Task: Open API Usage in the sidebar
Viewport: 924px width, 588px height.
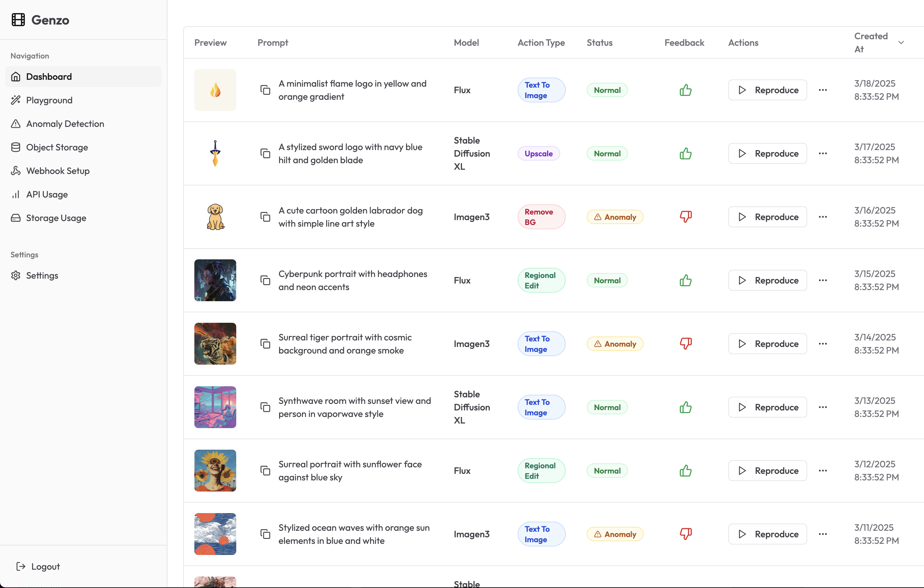Action: [83, 195]
